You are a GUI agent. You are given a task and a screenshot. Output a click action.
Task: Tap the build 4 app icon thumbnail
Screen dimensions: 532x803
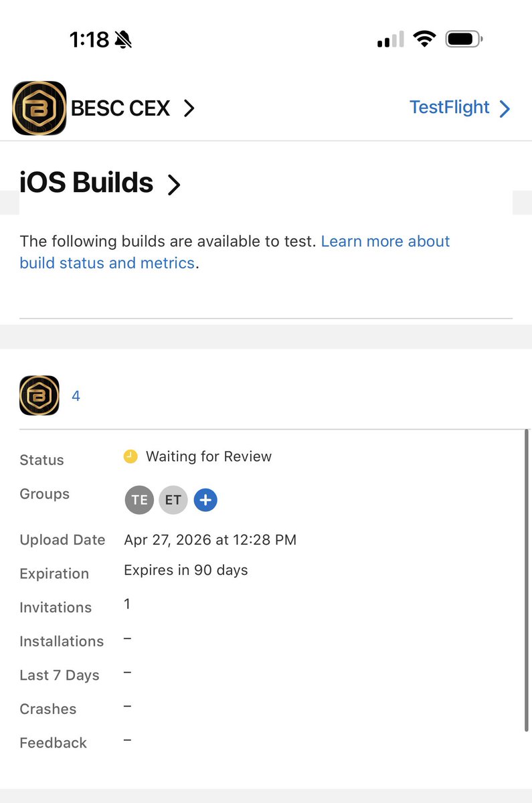tap(39, 395)
